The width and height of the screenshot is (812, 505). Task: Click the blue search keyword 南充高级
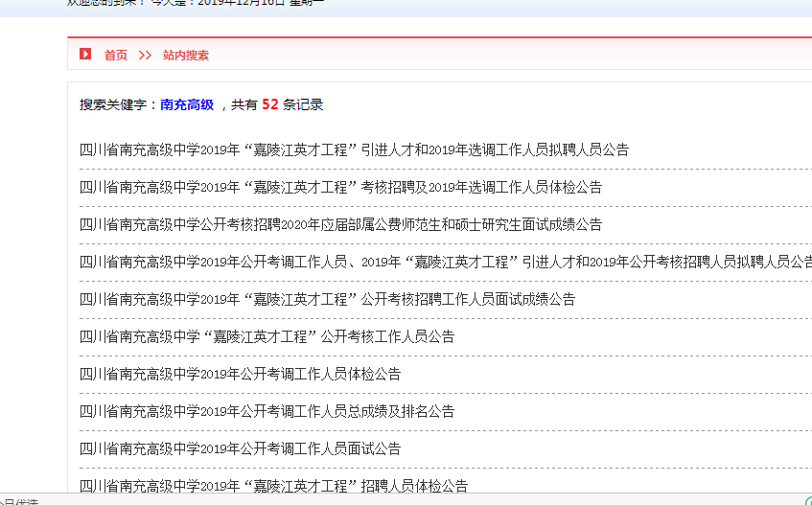point(187,105)
